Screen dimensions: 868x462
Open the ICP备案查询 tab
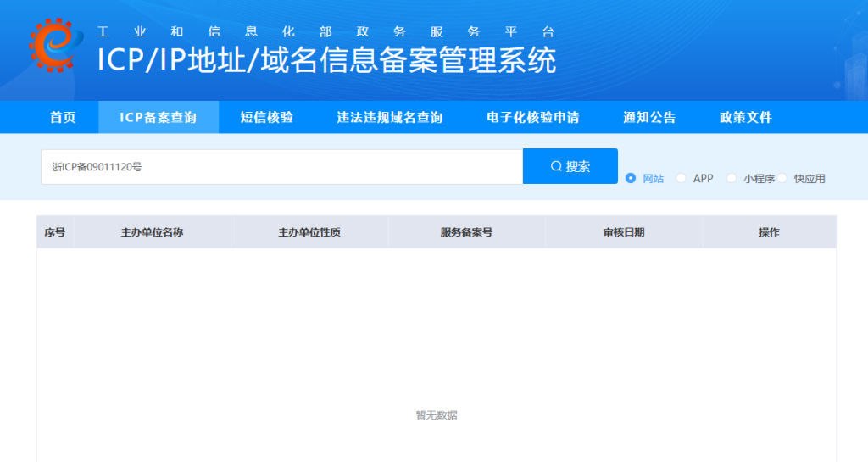point(159,118)
